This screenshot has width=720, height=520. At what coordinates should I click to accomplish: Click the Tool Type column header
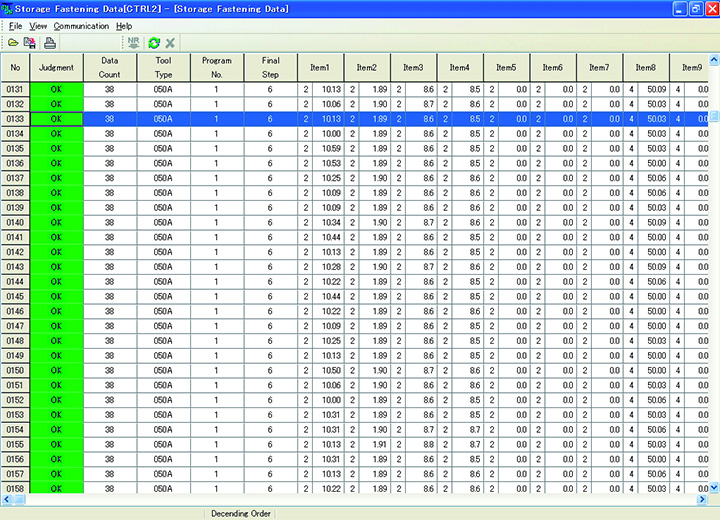coord(163,67)
